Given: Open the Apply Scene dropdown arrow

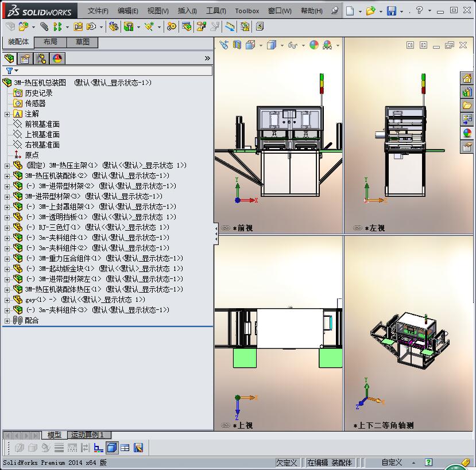Looking at the screenshot, I should point(338,46).
